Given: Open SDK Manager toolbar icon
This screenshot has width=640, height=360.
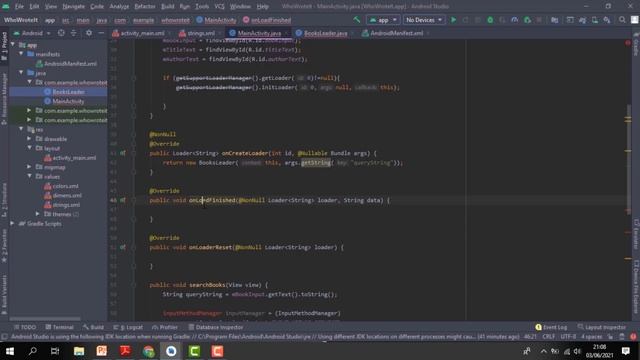Looking at the screenshot, I should [607, 20].
